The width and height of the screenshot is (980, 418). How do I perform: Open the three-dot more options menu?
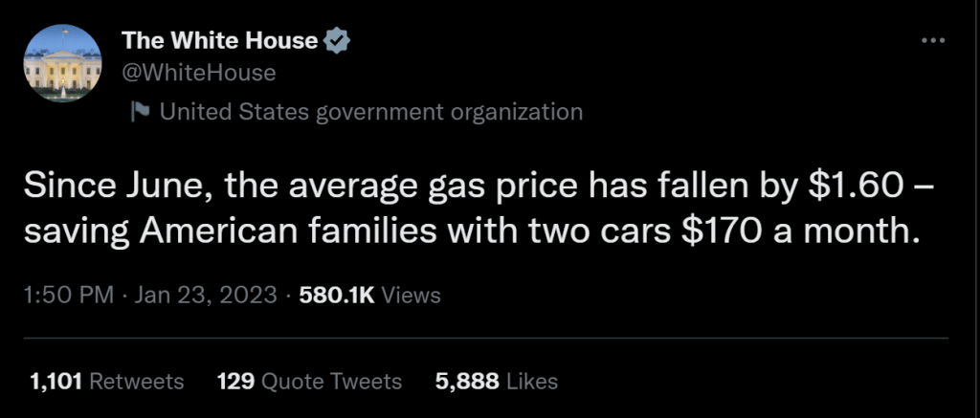[931, 41]
